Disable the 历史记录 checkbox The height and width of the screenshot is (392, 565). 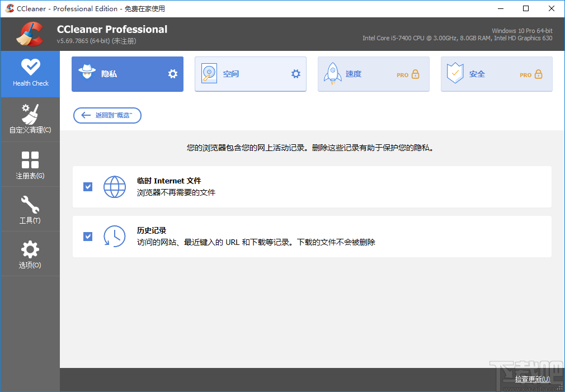pyautogui.click(x=88, y=237)
